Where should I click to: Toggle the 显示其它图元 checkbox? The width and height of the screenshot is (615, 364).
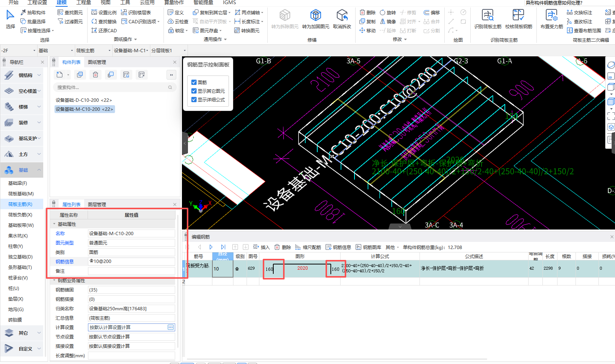tap(194, 91)
